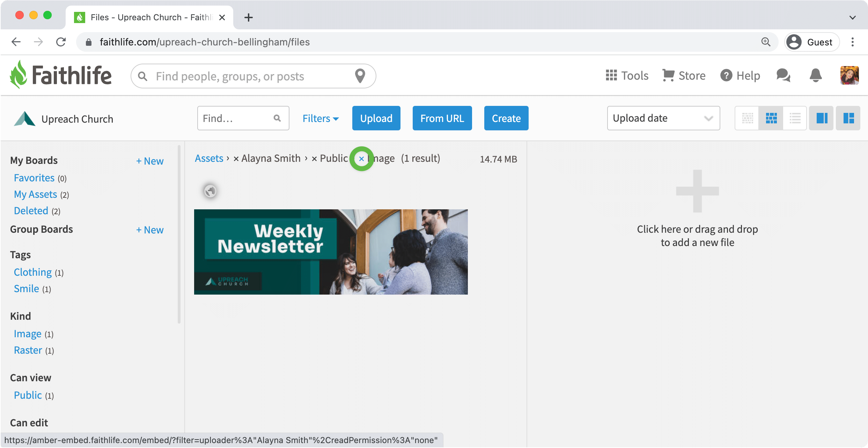Open the Weekly Newsletter image thumbnail
This screenshot has width=868, height=448.
(x=331, y=252)
